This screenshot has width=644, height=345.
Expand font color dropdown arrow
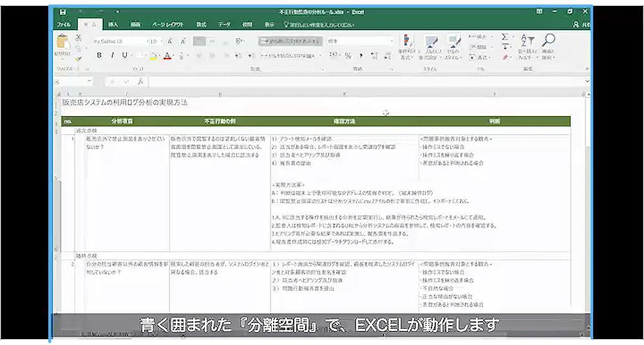click(x=174, y=55)
